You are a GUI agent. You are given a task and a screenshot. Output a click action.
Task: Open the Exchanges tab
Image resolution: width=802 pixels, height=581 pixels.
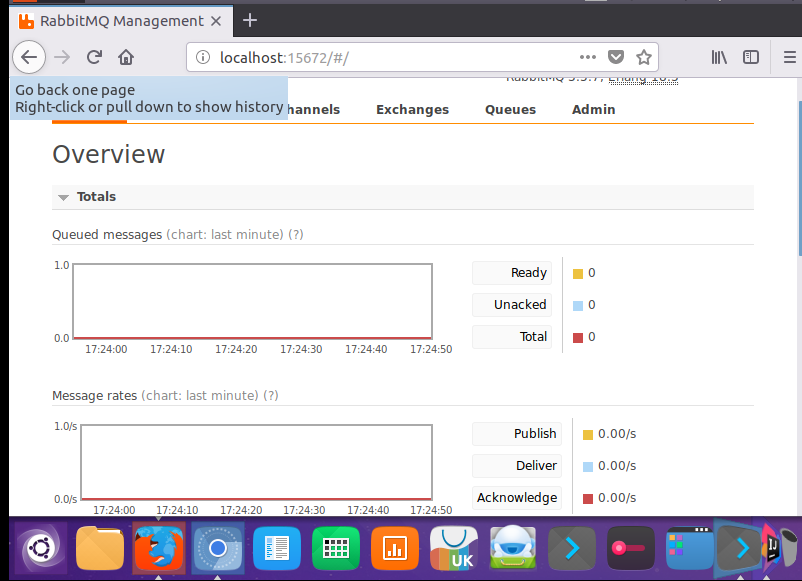(x=412, y=109)
